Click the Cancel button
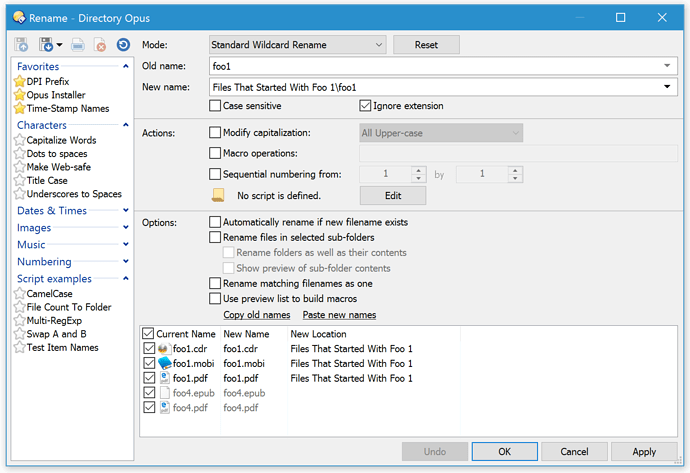Image resolution: width=690 pixels, height=473 pixels. pyautogui.click(x=574, y=451)
